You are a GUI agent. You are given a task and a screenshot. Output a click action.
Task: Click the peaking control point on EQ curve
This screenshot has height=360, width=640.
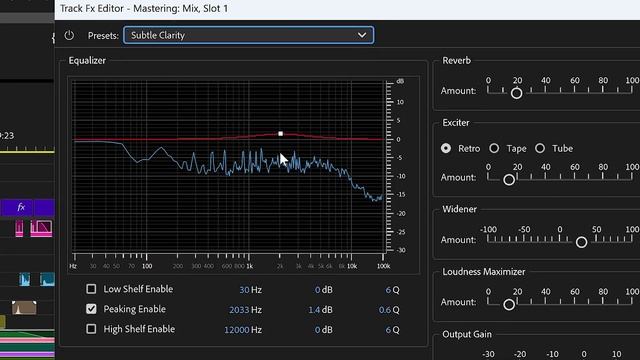(x=280, y=133)
